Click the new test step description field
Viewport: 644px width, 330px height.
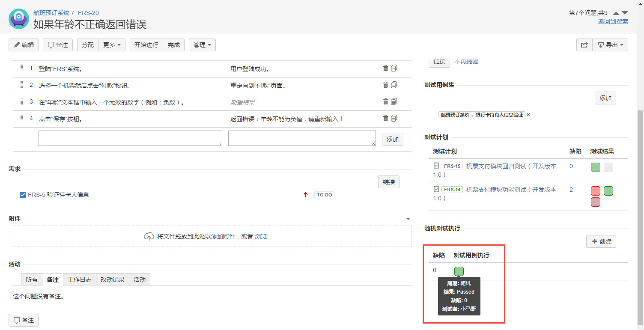pyautogui.click(x=130, y=138)
